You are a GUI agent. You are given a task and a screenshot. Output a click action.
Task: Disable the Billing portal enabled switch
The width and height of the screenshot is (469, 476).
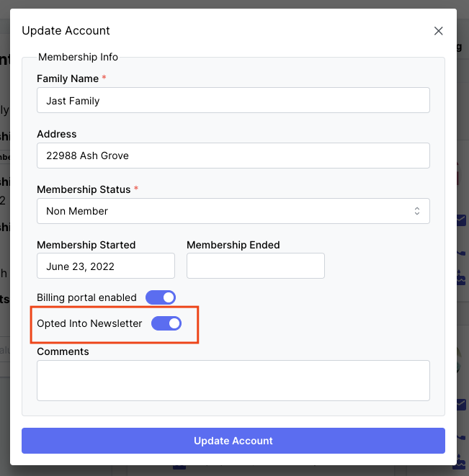(161, 297)
